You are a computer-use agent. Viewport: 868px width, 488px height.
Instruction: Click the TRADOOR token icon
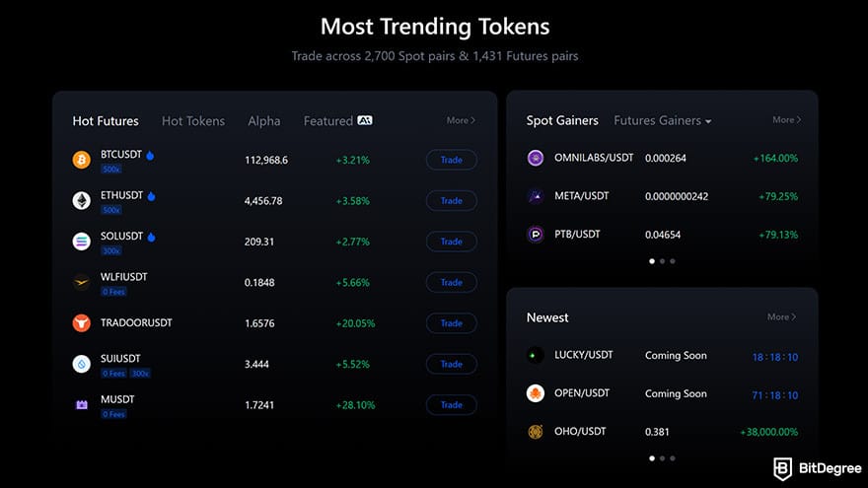81,322
